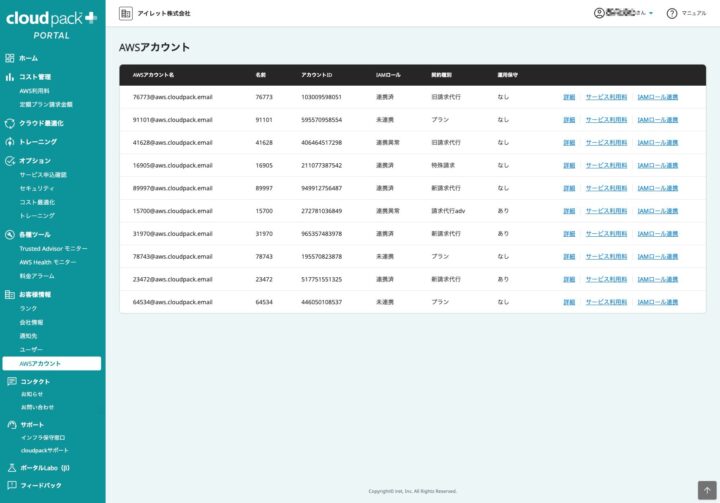Open IAMロール連携 link for account 64534
Image resolution: width=720 pixels, height=503 pixels.
pos(658,302)
